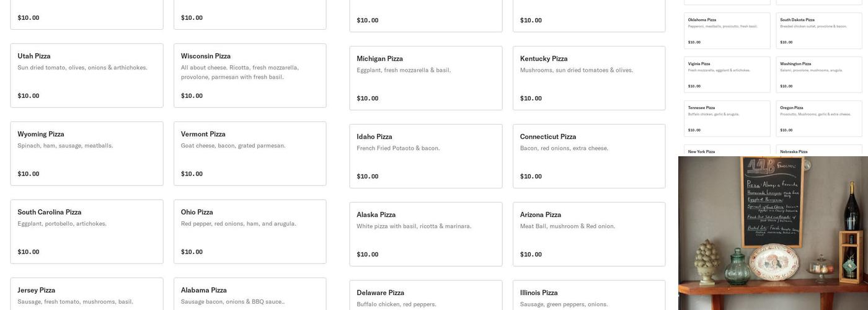Choose the Illinois Pizza card
This screenshot has height=310, width=868.
tap(589, 296)
